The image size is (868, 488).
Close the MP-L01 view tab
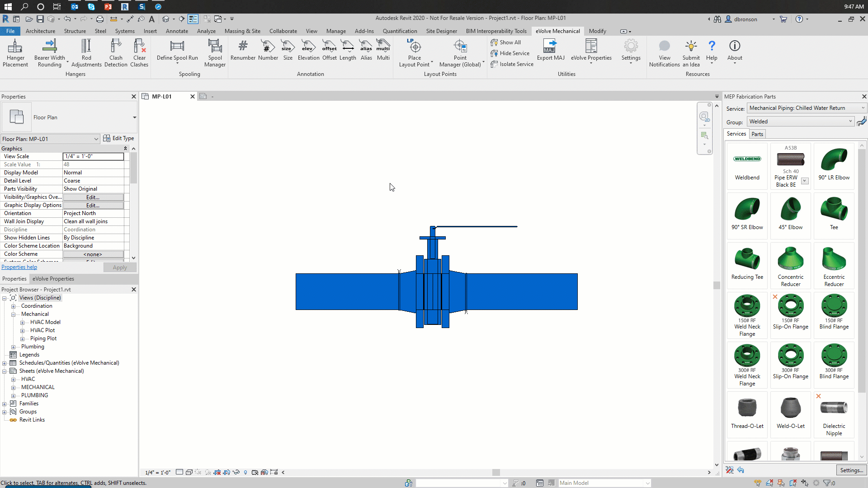tap(192, 97)
